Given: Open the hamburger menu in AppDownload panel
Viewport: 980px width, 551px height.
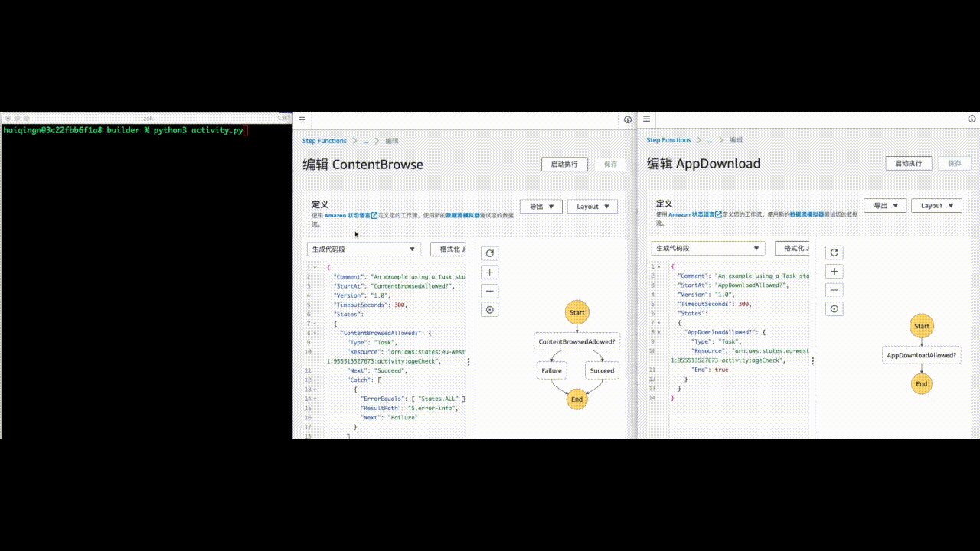Looking at the screenshot, I should 646,119.
